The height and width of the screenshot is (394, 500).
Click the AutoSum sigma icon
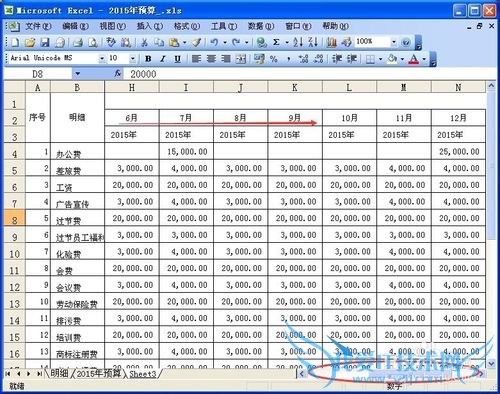tap(276, 42)
